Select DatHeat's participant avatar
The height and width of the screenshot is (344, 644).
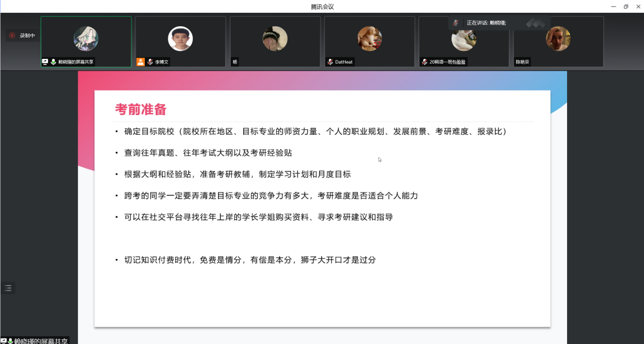click(369, 39)
